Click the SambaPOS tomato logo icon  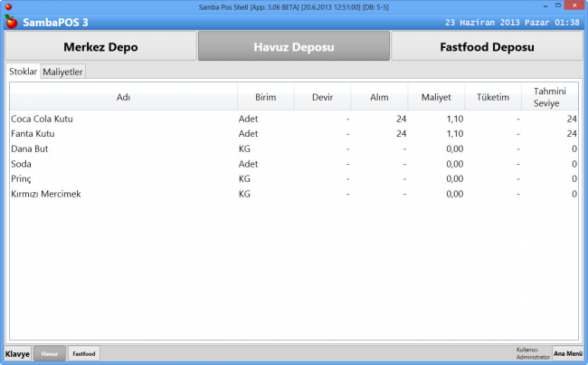click(x=11, y=22)
